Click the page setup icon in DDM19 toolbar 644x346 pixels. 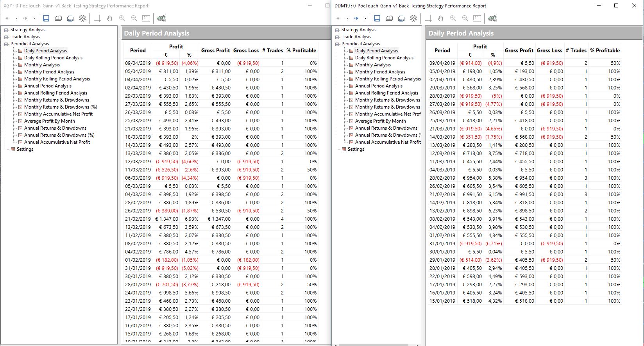tap(389, 18)
